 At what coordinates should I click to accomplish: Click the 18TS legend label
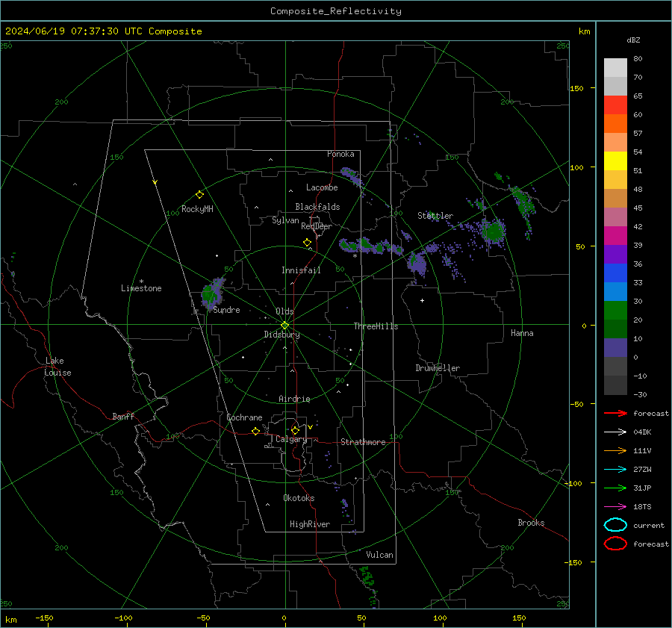click(642, 507)
